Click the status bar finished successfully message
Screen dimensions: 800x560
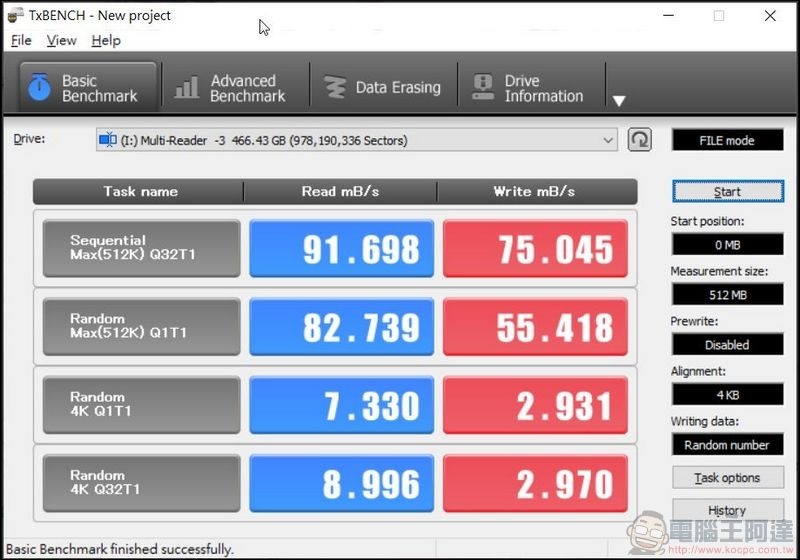pos(119,549)
